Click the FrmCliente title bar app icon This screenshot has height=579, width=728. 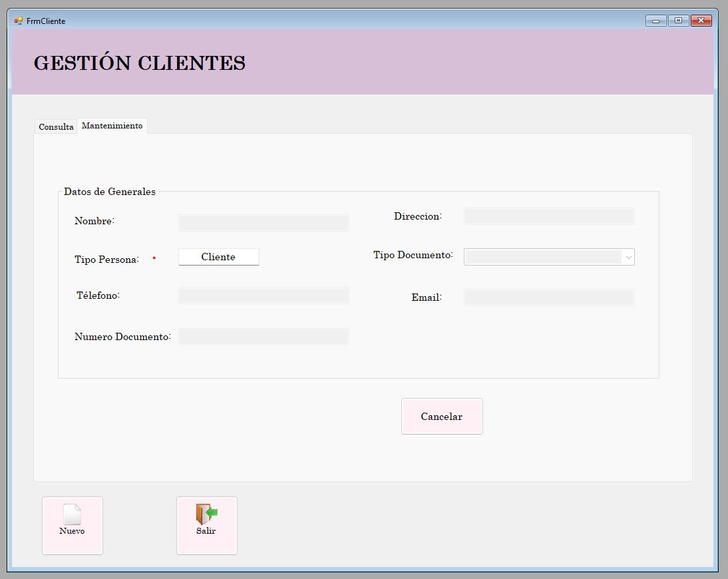tap(19, 21)
